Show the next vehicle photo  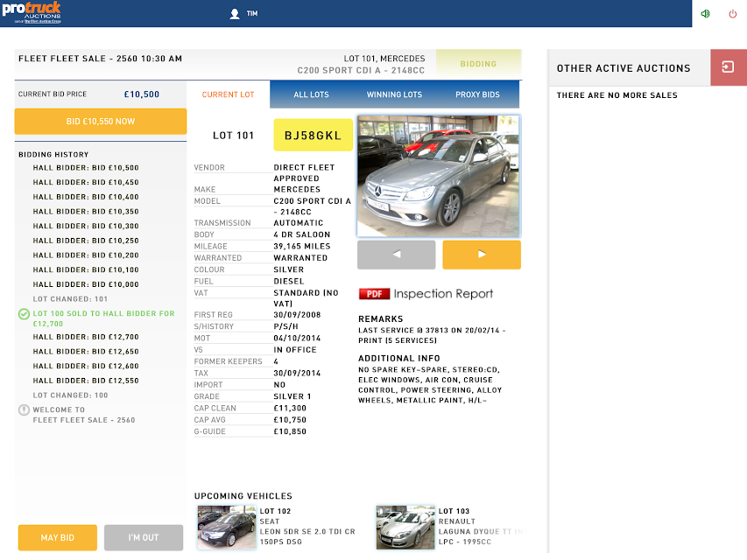click(482, 255)
